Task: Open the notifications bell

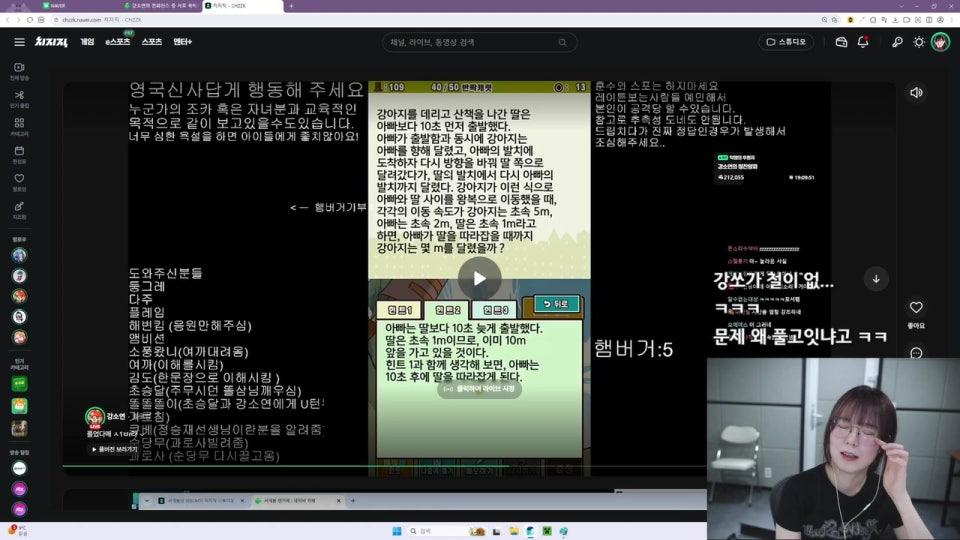Action: coord(863,42)
